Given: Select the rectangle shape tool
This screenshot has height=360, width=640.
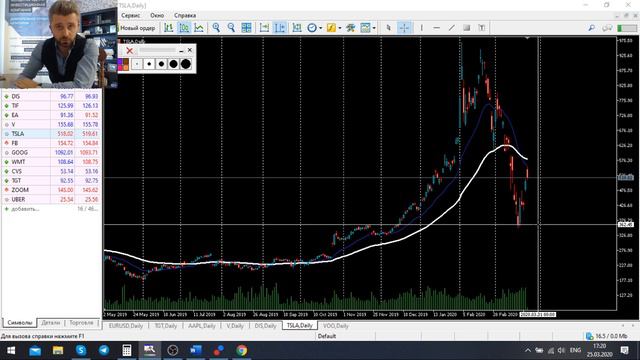Looking at the screenshot, I should point(467,28).
